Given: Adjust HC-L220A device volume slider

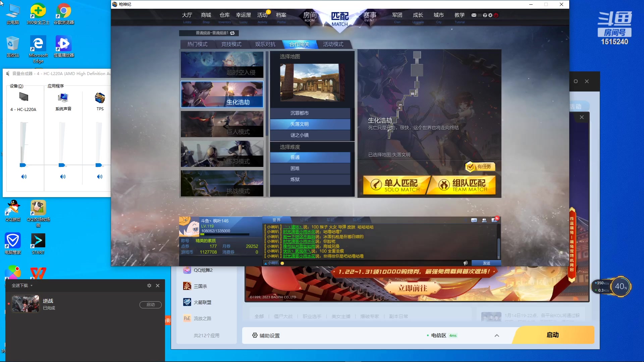Looking at the screenshot, I should pos(23,165).
